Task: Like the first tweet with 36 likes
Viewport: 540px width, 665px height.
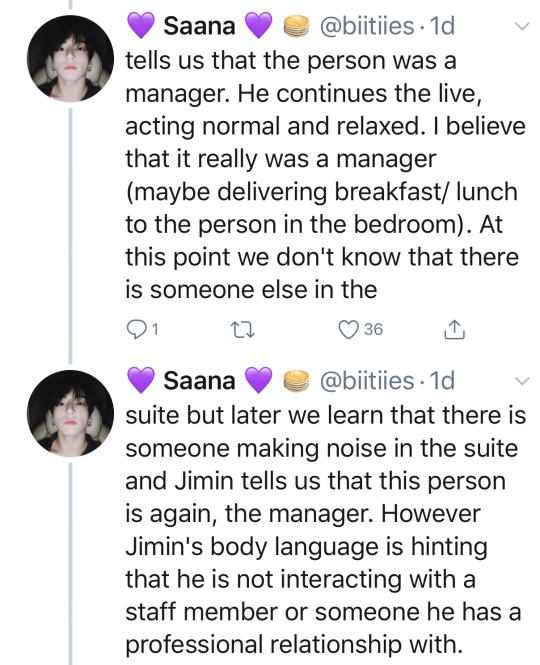Action: pyautogui.click(x=348, y=330)
